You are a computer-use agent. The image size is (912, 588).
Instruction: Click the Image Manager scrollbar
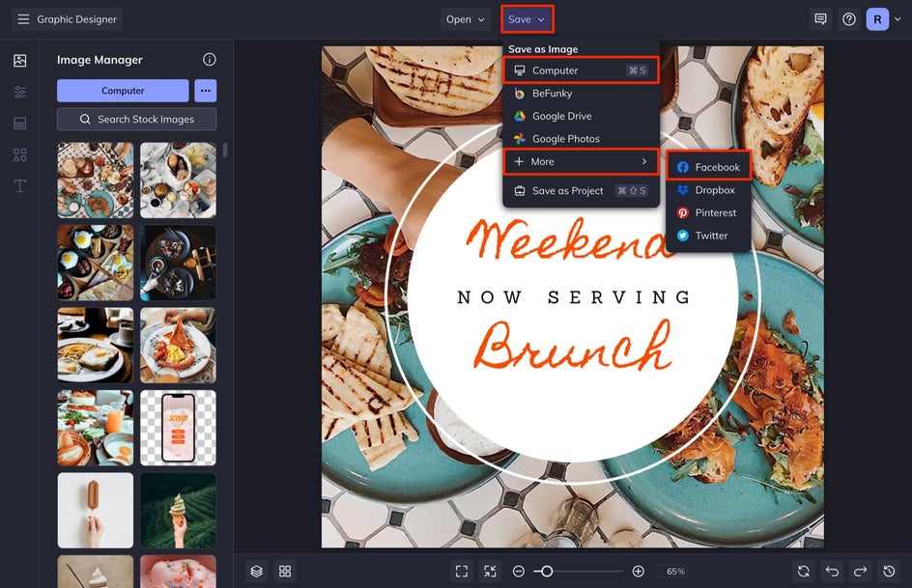click(x=225, y=150)
